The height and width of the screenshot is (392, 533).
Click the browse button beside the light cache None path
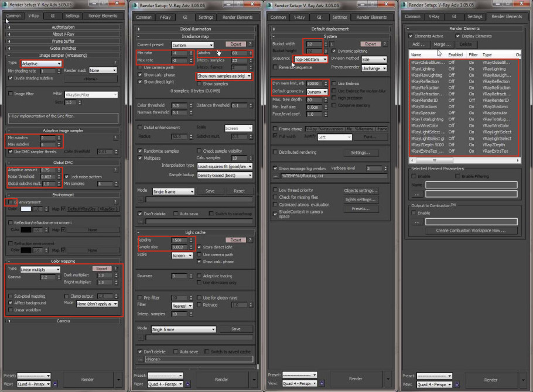[x=140, y=359]
